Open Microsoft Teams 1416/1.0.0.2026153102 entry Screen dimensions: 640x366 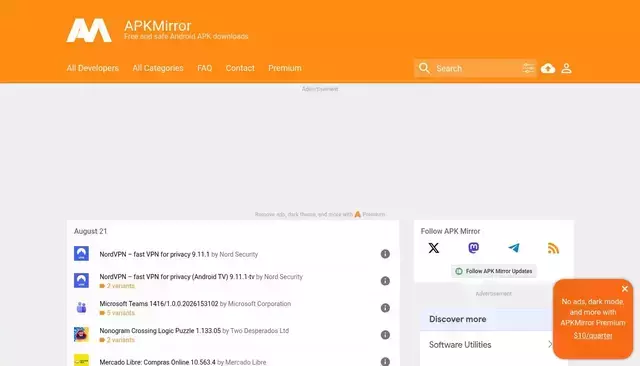pos(159,304)
